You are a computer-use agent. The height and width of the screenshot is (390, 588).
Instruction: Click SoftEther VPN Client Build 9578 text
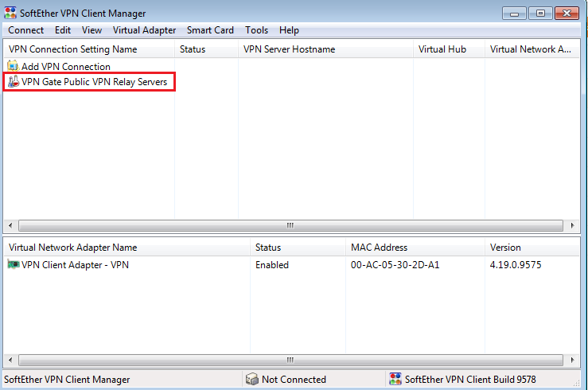click(x=470, y=380)
